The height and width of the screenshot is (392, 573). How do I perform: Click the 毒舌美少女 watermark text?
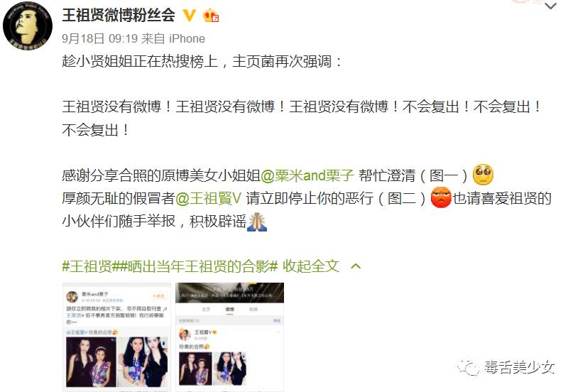tap(520, 367)
